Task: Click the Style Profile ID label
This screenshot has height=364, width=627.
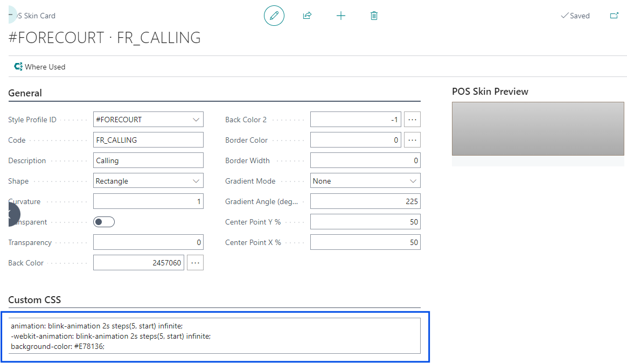Action: (x=32, y=120)
